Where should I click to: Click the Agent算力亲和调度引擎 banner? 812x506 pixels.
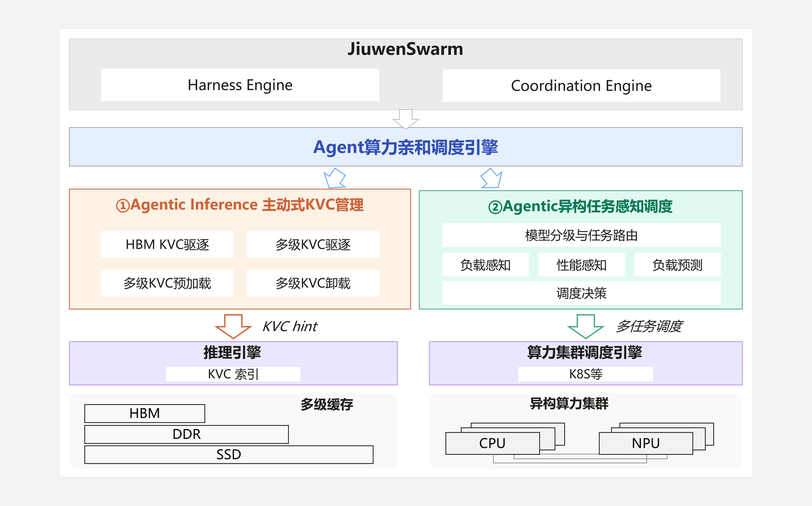[x=406, y=147]
